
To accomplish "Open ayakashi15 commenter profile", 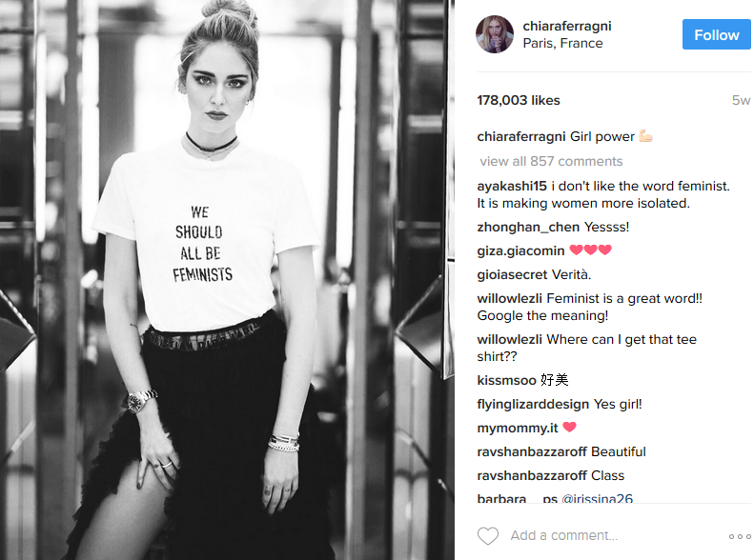I will (x=512, y=186).
